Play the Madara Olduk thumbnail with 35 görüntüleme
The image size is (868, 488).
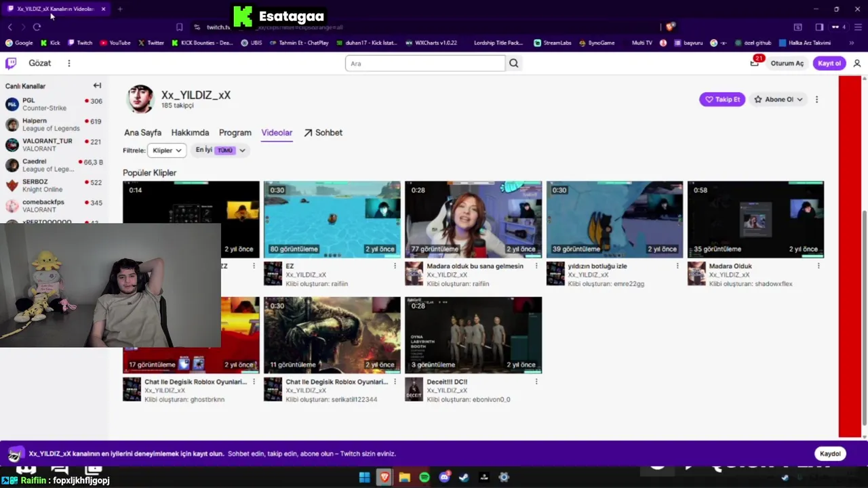755,220
